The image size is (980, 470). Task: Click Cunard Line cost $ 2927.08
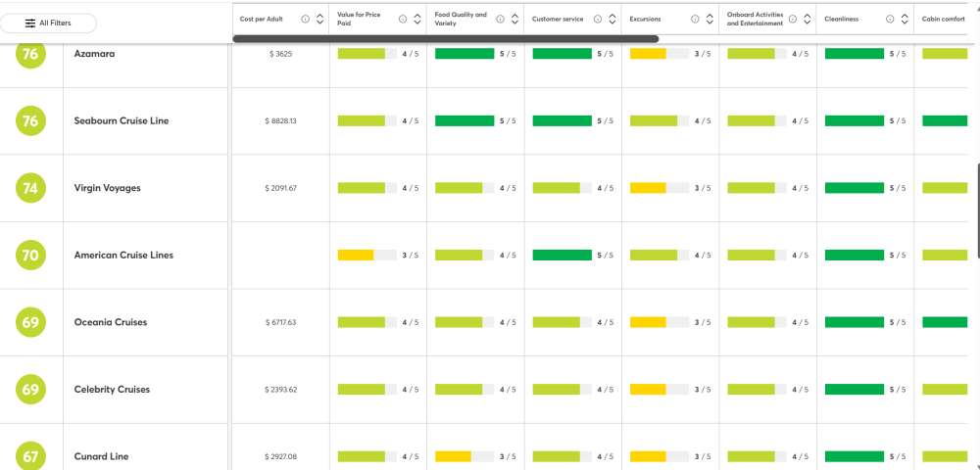tap(280, 456)
